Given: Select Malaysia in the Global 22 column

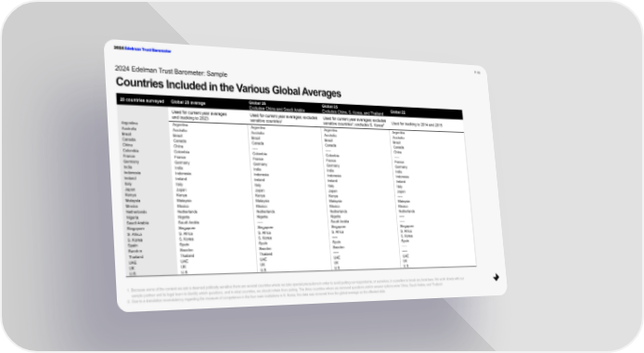Looking at the screenshot, I should click(405, 202).
